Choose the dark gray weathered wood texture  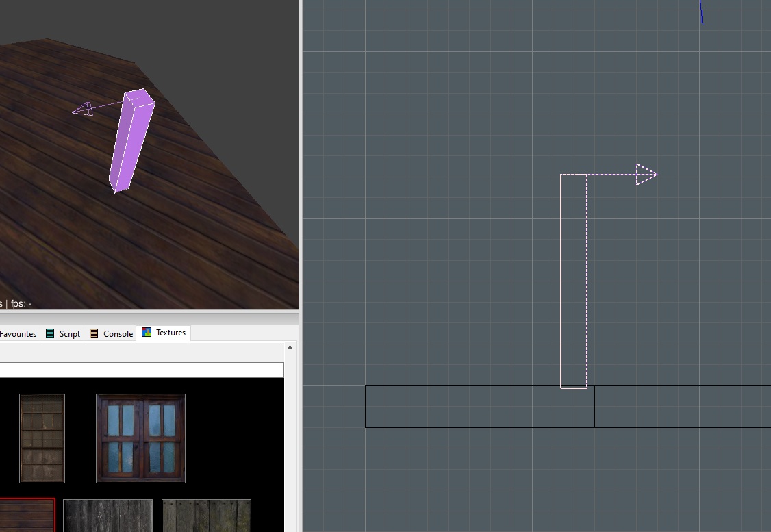108,515
